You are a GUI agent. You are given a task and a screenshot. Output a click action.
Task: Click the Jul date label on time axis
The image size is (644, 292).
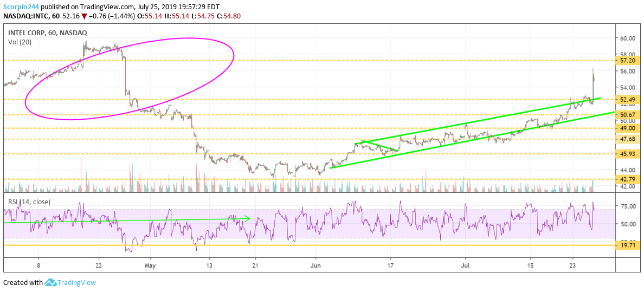[x=465, y=265]
